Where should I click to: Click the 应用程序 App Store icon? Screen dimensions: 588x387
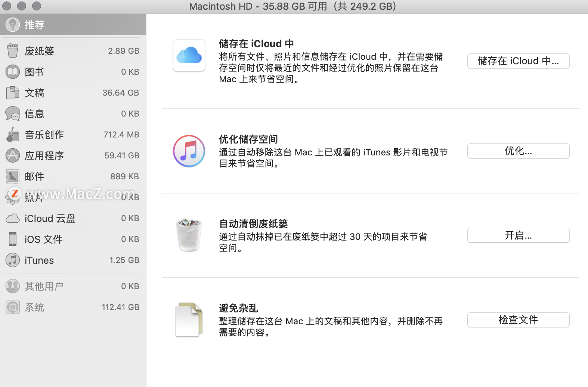coord(13,155)
